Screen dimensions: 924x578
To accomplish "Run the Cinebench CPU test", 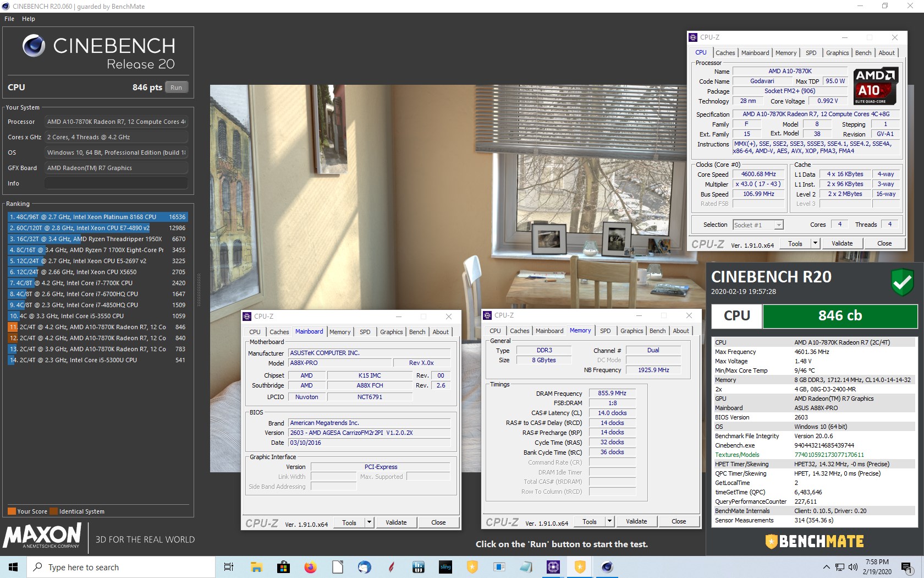I will click(x=176, y=88).
